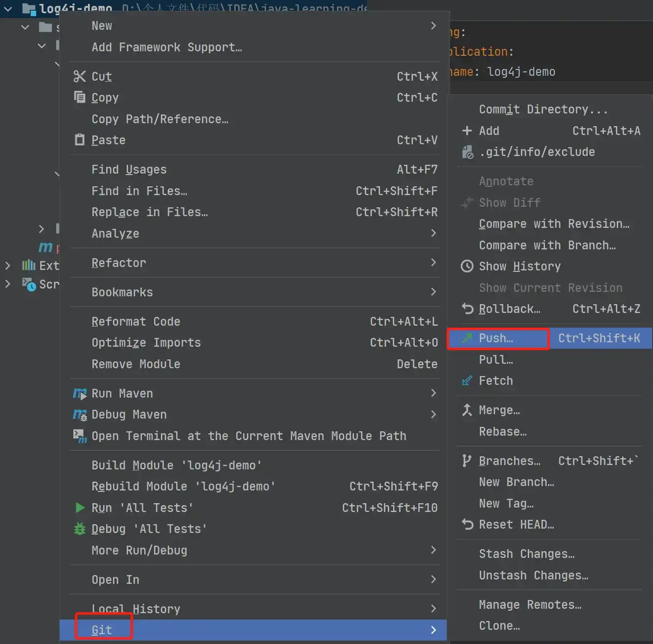Select Push… in the Git submenu
Image resolution: width=653 pixels, height=644 pixels.
tap(495, 338)
